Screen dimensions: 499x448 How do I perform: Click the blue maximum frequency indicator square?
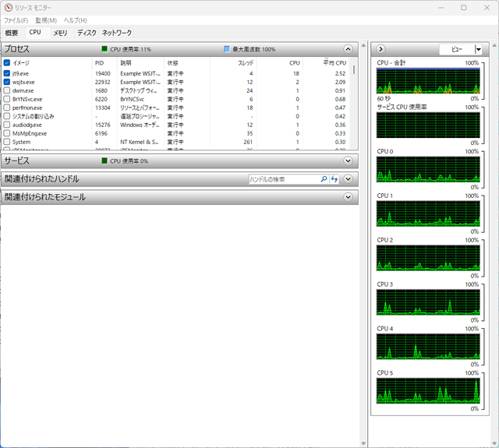pyautogui.click(x=227, y=49)
